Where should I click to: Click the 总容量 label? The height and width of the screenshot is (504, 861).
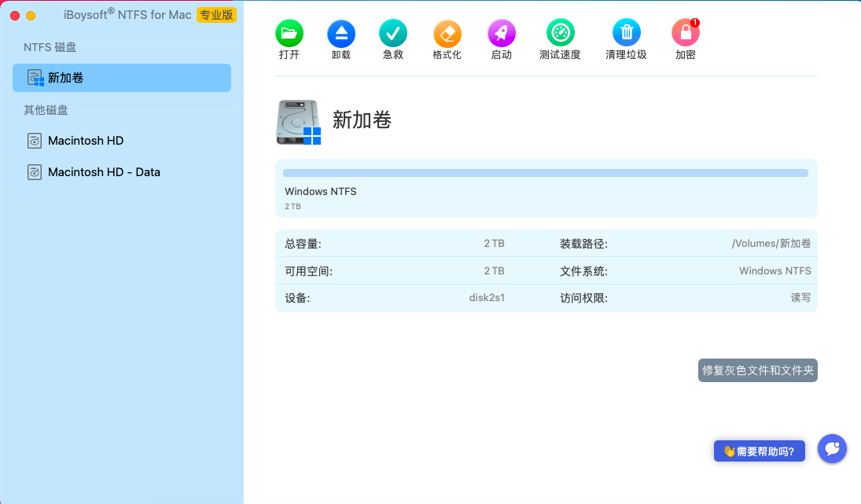coord(303,243)
